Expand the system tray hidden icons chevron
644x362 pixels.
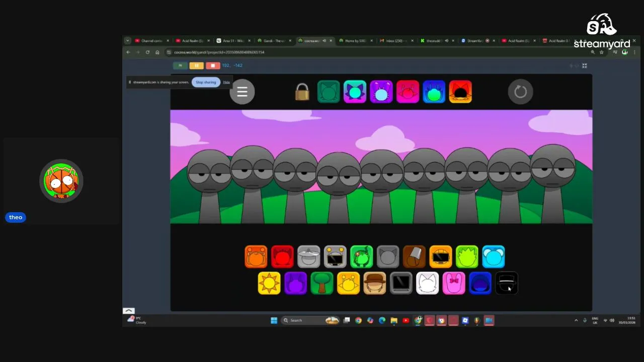576,320
